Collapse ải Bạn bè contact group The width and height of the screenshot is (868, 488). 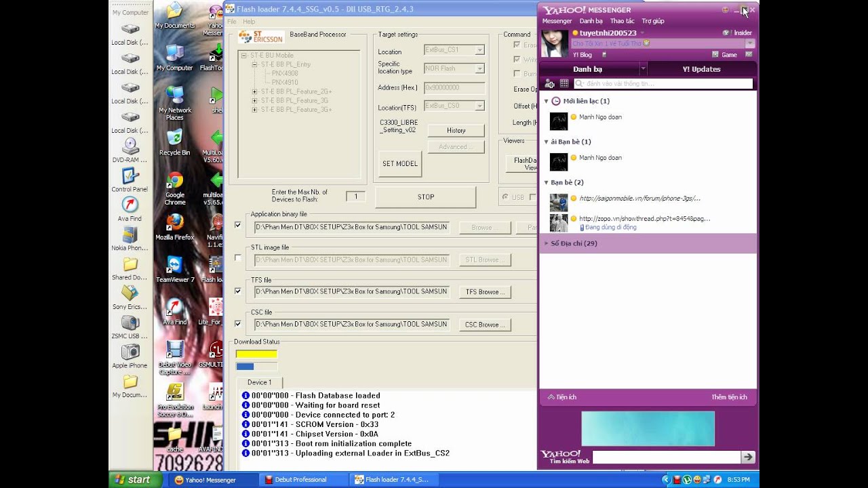[x=547, y=142]
